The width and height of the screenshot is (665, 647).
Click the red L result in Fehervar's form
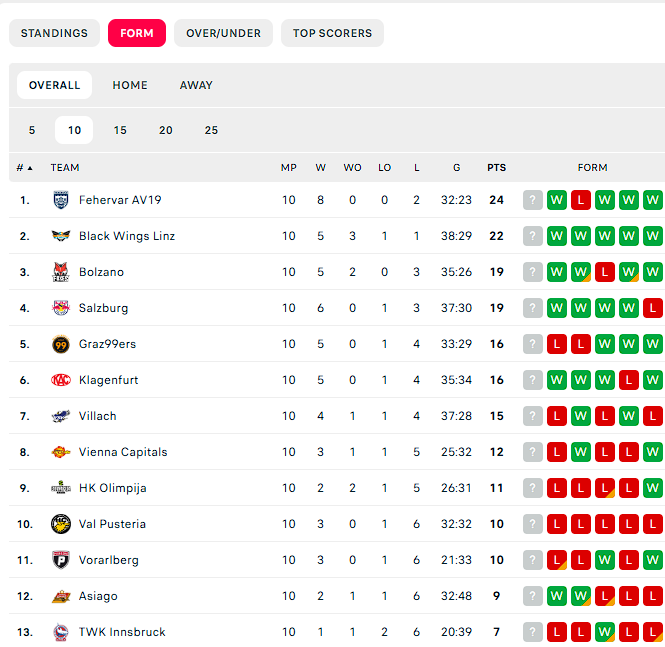(581, 200)
